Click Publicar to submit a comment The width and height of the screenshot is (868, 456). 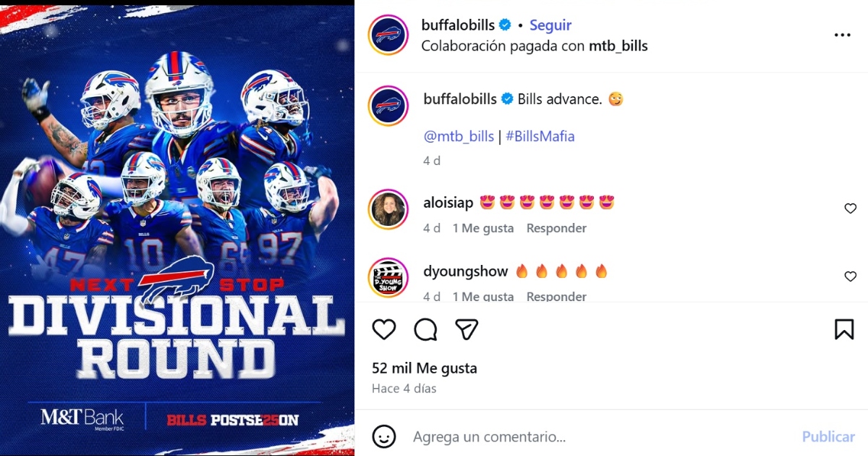(827, 436)
